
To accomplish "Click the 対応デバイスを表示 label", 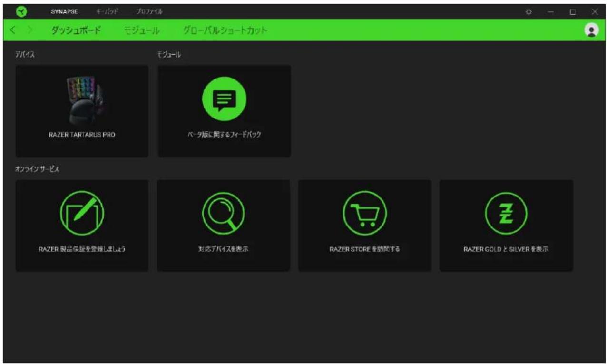I will point(223,249).
